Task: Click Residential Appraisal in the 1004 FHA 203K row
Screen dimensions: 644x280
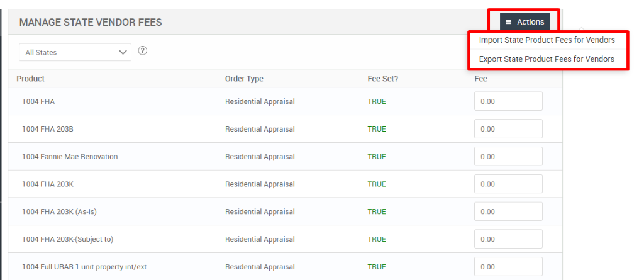Action: click(260, 184)
